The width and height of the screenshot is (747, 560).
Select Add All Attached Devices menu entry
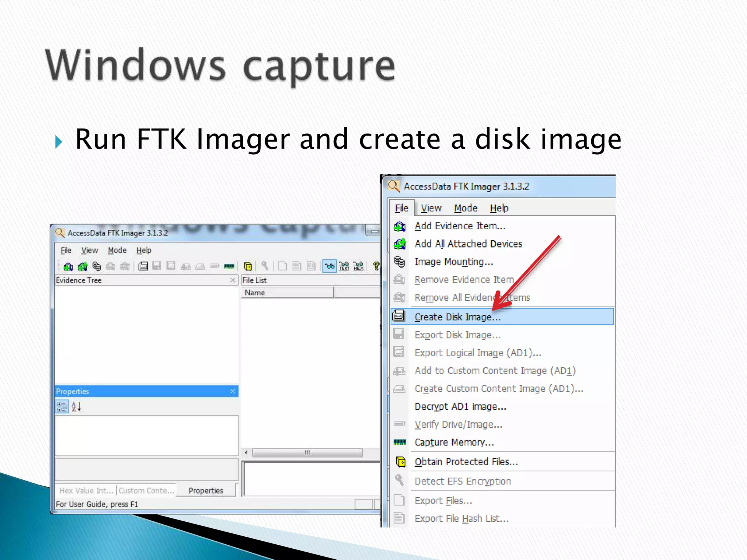503,244
